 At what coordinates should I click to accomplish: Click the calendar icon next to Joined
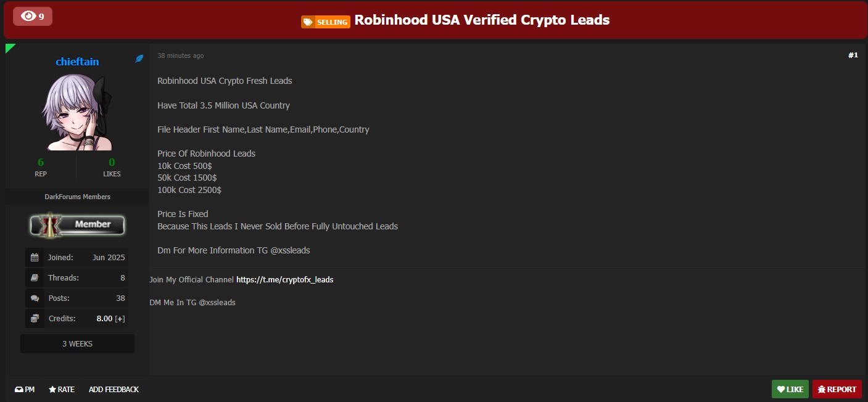pyautogui.click(x=34, y=257)
